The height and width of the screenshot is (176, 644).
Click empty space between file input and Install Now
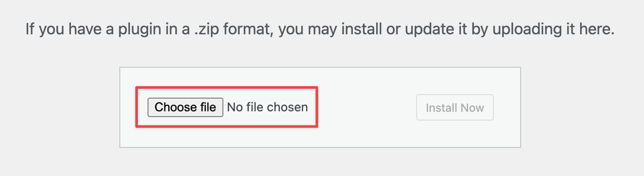(x=366, y=107)
